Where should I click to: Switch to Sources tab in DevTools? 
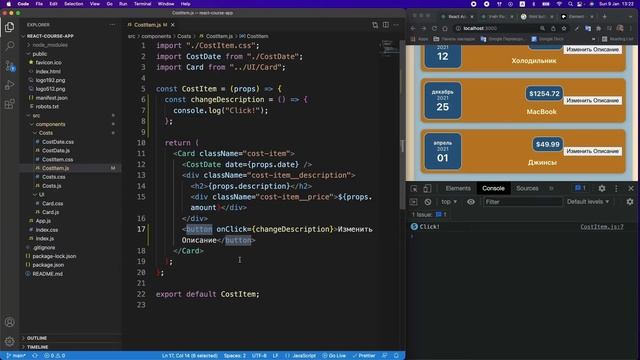click(x=527, y=189)
